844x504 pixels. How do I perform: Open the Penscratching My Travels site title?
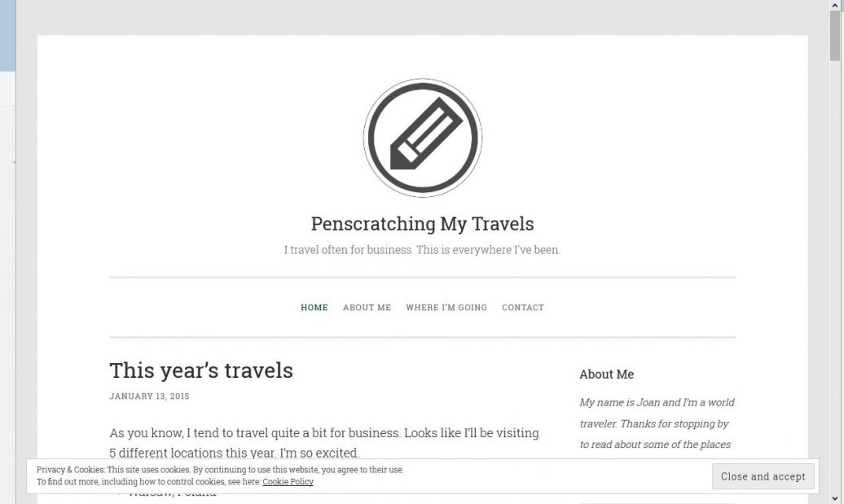tap(422, 224)
